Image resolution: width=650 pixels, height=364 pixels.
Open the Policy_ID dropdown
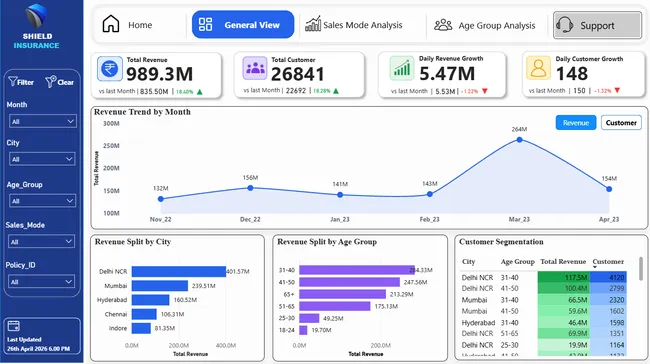click(x=41, y=282)
